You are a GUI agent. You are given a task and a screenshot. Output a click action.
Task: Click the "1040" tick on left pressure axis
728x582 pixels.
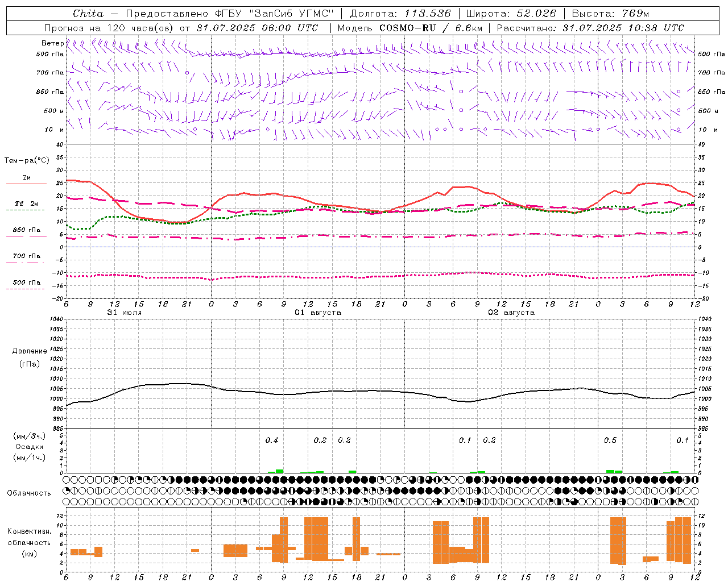point(56,319)
